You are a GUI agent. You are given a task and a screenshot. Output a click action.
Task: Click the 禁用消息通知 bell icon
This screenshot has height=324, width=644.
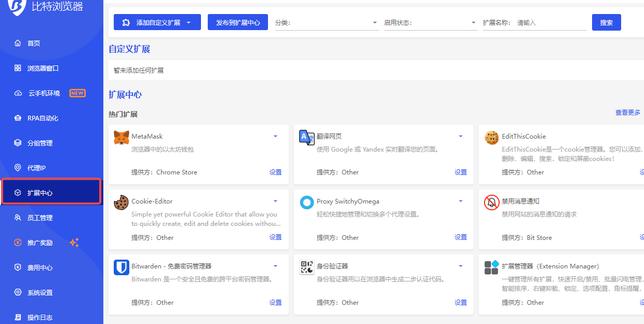coord(491,203)
